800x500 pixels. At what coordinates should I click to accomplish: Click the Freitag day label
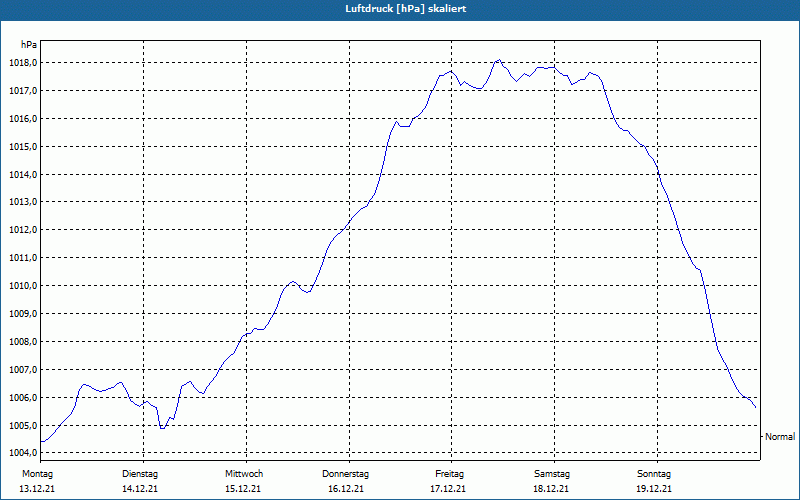click(x=449, y=474)
